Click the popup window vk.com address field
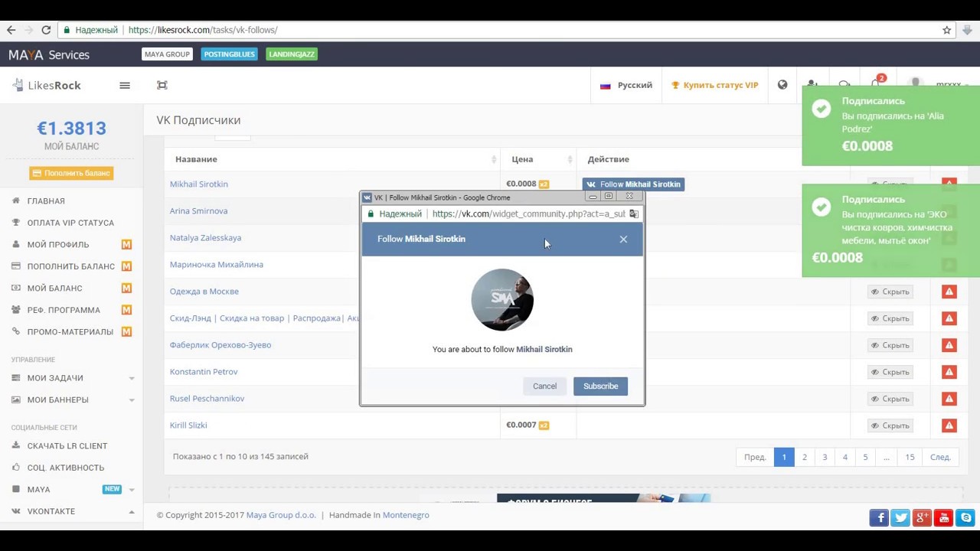Image resolution: width=980 pixels, height=551 pixels. click(528, 214)
